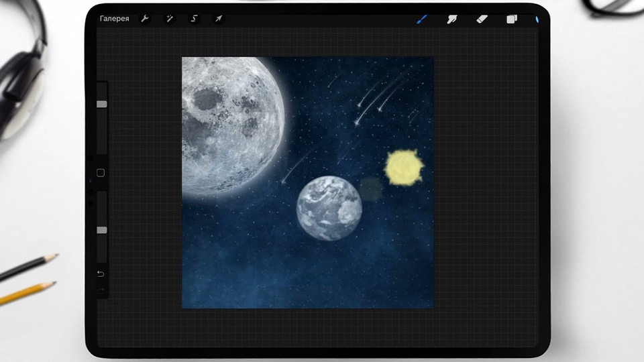Activate the Transform arrow tool
The height and width of the screenshot is (362, 644).
coord(219,19)
